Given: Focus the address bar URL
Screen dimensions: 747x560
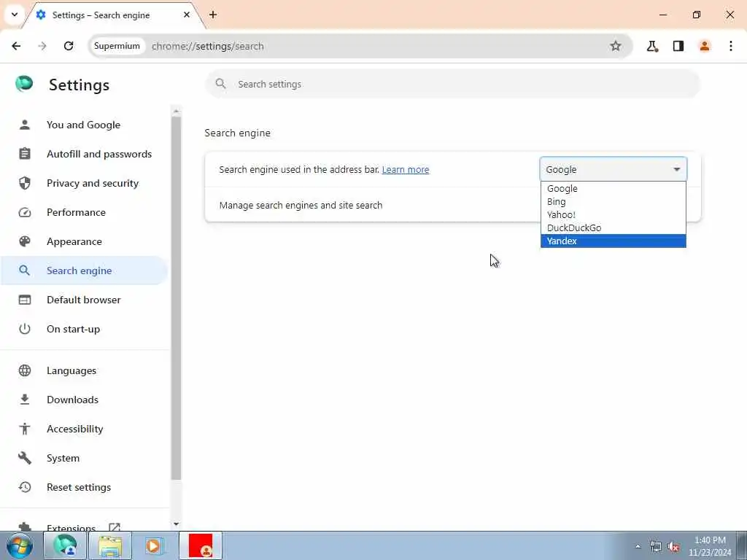Looking at the screenshot, I should pyautogui.click(x=208, y=46).
